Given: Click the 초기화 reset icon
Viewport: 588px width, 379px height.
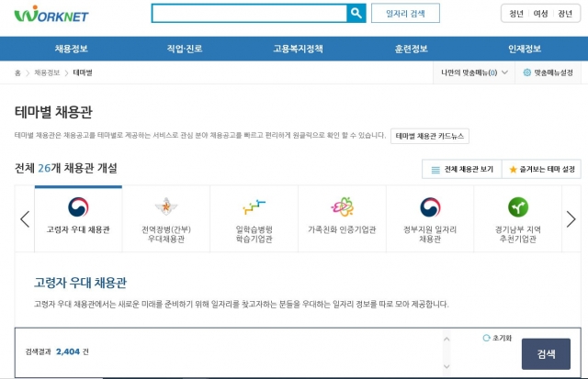Looking at the screenshot, I should pos(486,338).
